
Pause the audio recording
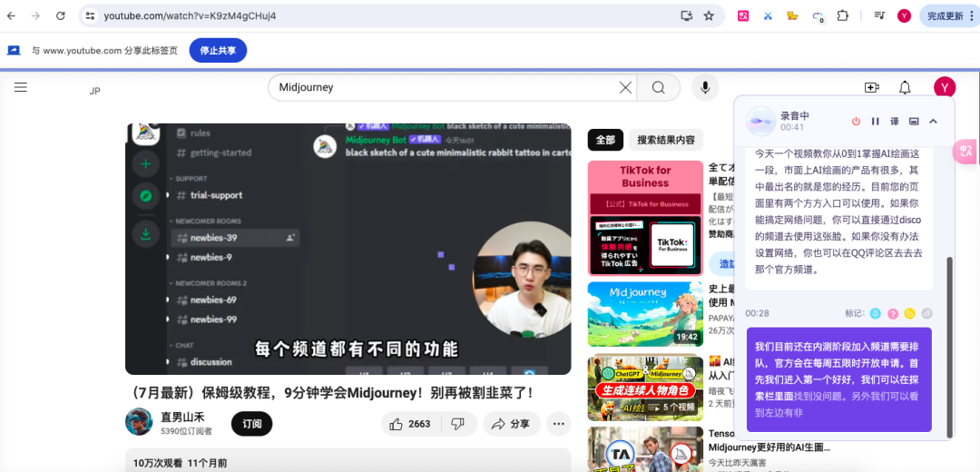875,122
